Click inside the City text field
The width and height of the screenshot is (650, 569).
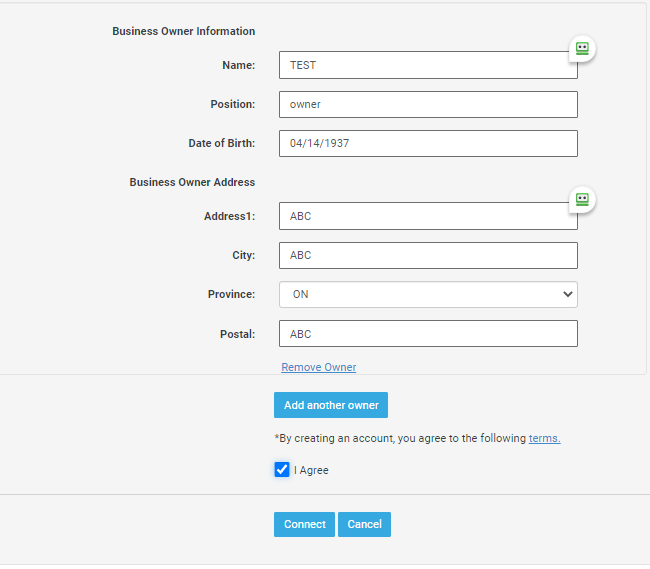[427, 255]
